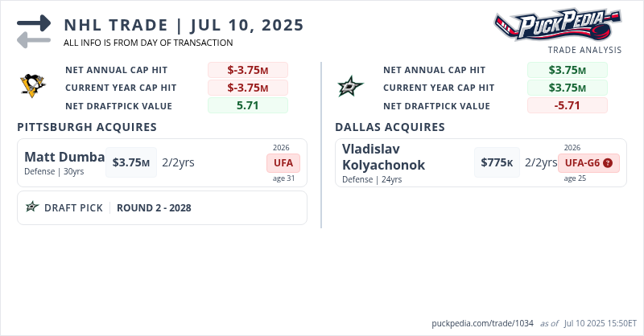
Task: Click the Stars icon beside Draft Pick
Action: 32,207
